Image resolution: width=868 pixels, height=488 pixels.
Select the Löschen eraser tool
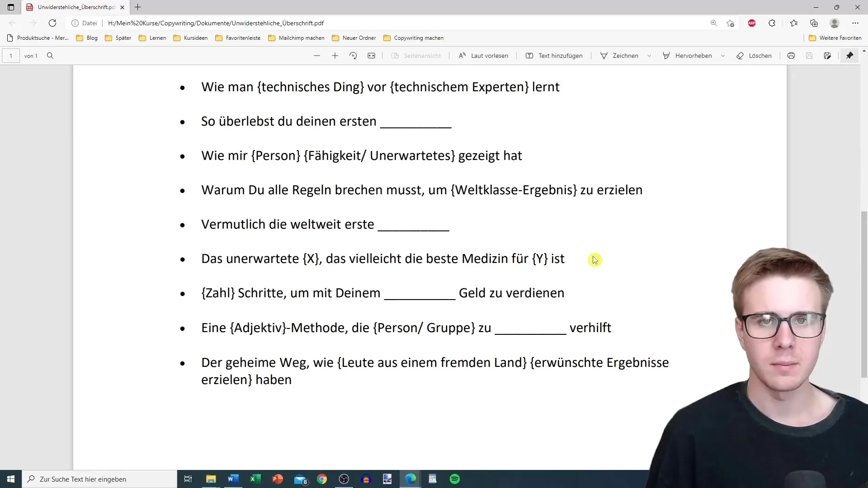point(754,56)
